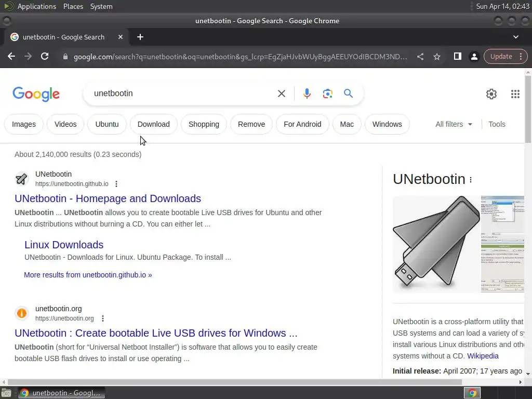
Task: Open the Tools options
Action: tap(497, 124)
